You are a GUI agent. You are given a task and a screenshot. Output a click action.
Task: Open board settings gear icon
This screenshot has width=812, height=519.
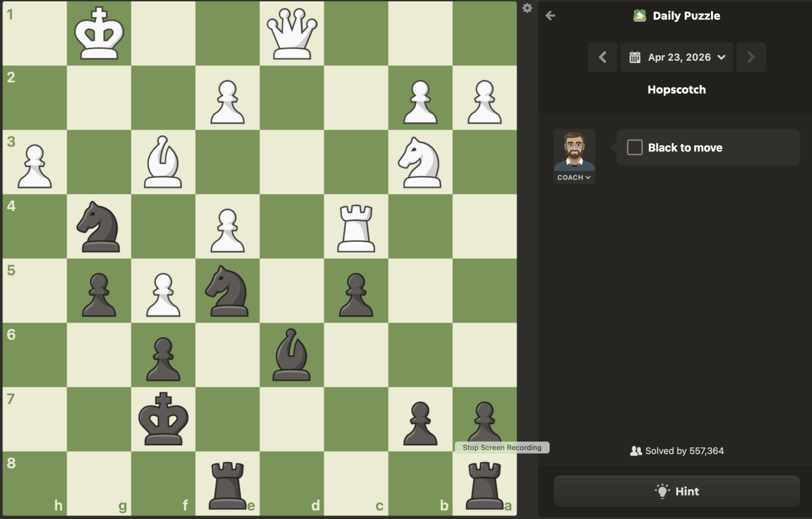pos(527,8)
